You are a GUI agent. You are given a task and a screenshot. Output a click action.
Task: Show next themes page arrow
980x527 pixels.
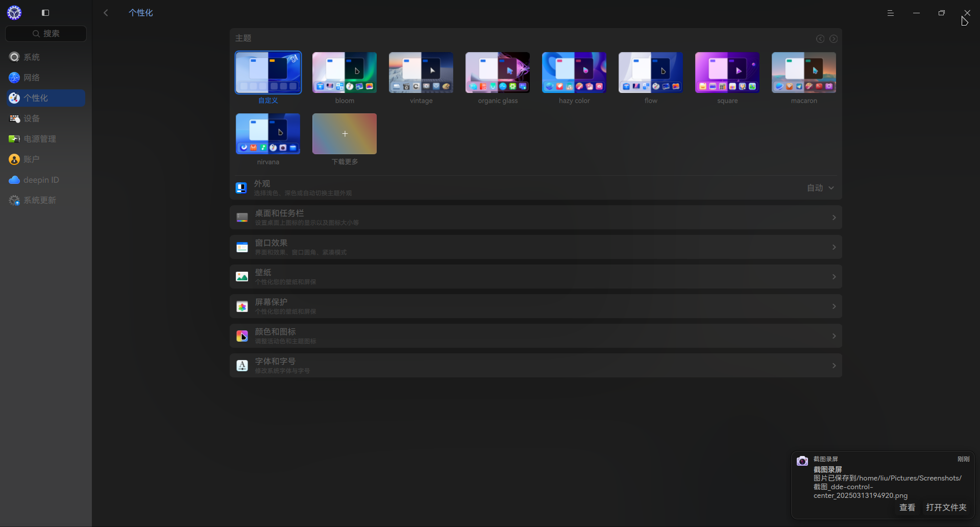click(x=834, y=39)
